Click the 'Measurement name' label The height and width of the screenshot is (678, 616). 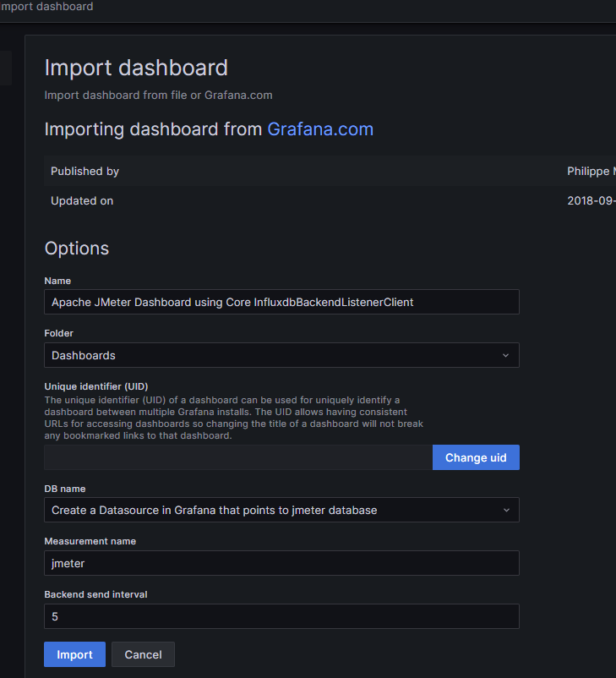tap(90, 541)
